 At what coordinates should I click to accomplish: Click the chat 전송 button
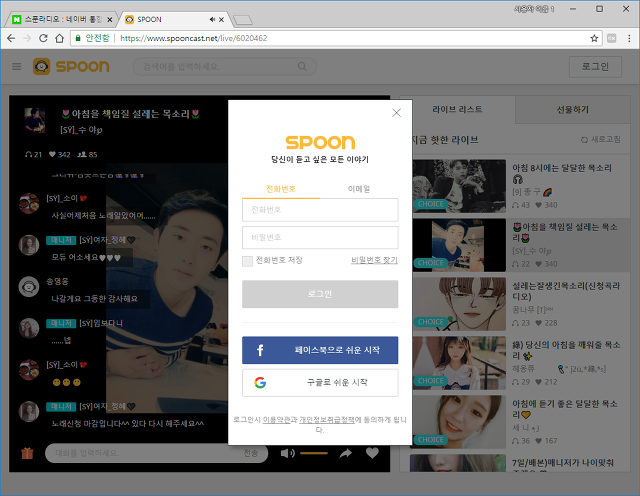(x=251, y=453)
